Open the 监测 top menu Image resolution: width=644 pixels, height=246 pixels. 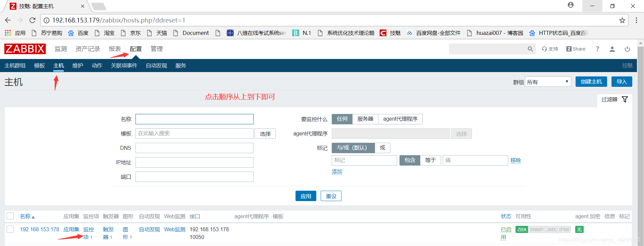pyautogui.click(x=61, y=49)
